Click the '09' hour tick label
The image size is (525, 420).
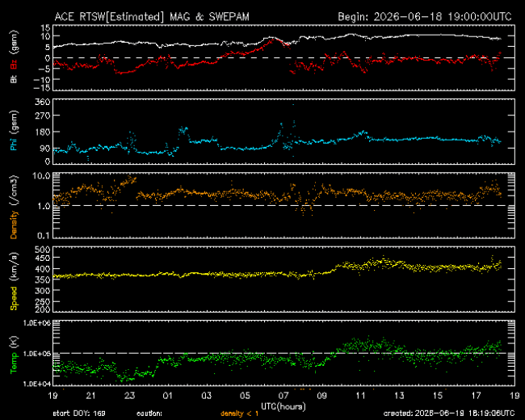click(322, 396)
